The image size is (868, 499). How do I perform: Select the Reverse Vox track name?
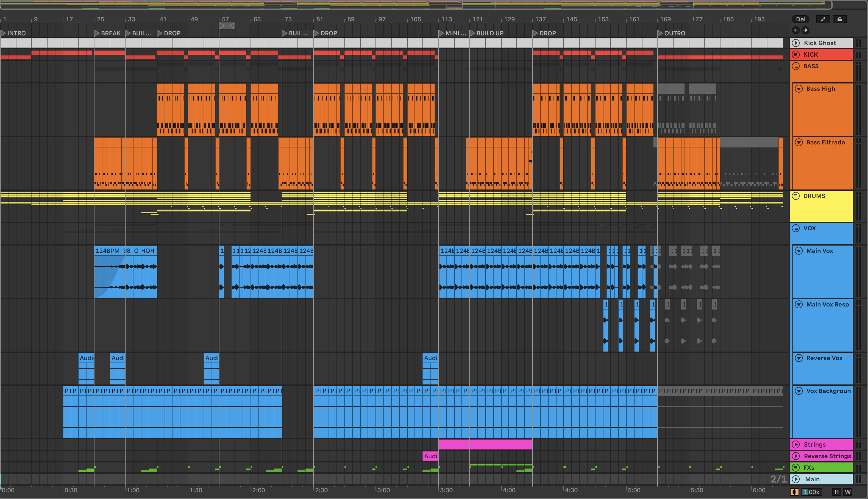point(824,358)
